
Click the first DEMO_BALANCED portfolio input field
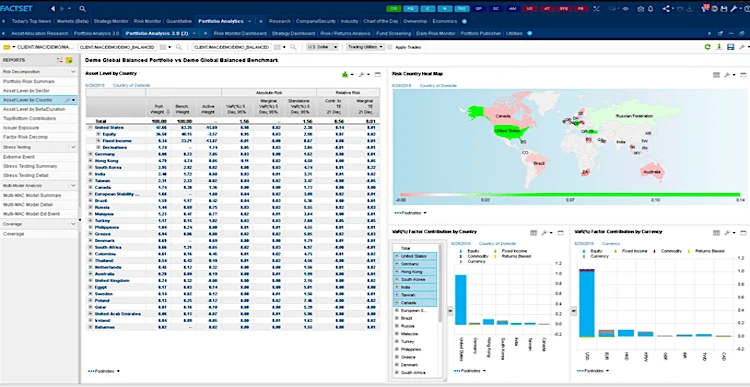click(117, 47)
